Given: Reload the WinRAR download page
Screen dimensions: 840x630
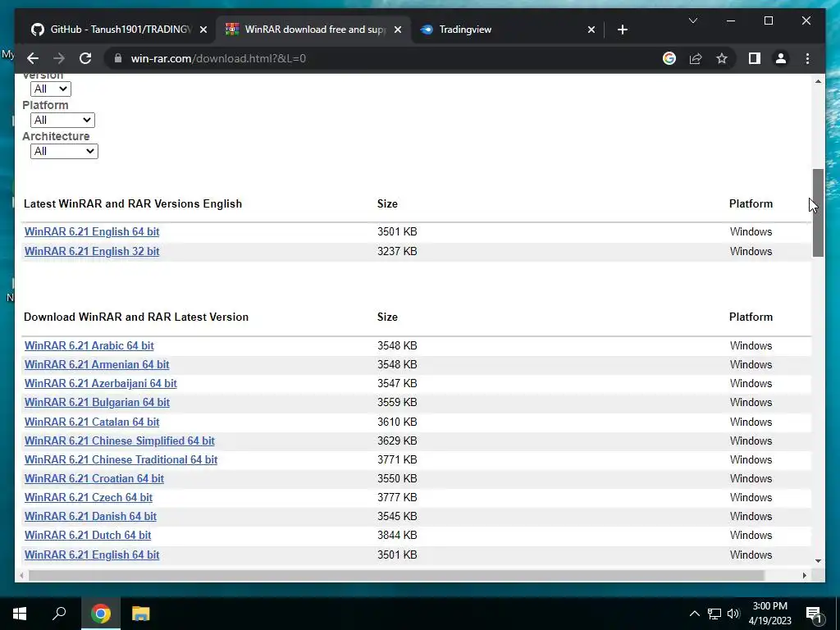Looking at the screenshot, I should pos(85,58).
